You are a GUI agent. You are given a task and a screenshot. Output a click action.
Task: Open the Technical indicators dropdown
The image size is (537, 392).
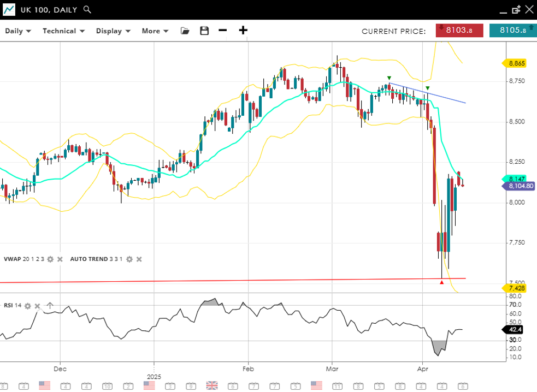(x=63, y=31)
